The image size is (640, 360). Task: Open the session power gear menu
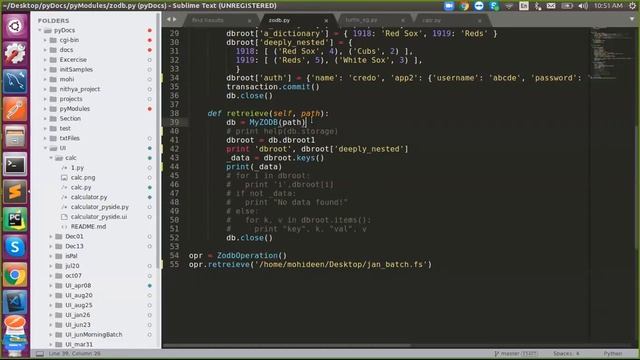click(632, 6)
